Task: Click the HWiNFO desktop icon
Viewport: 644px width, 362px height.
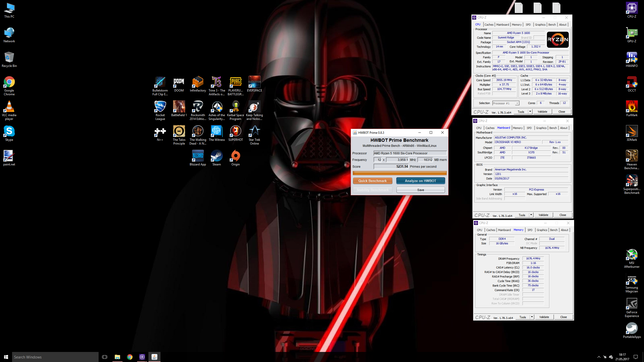Action: [x=632, y=59]
